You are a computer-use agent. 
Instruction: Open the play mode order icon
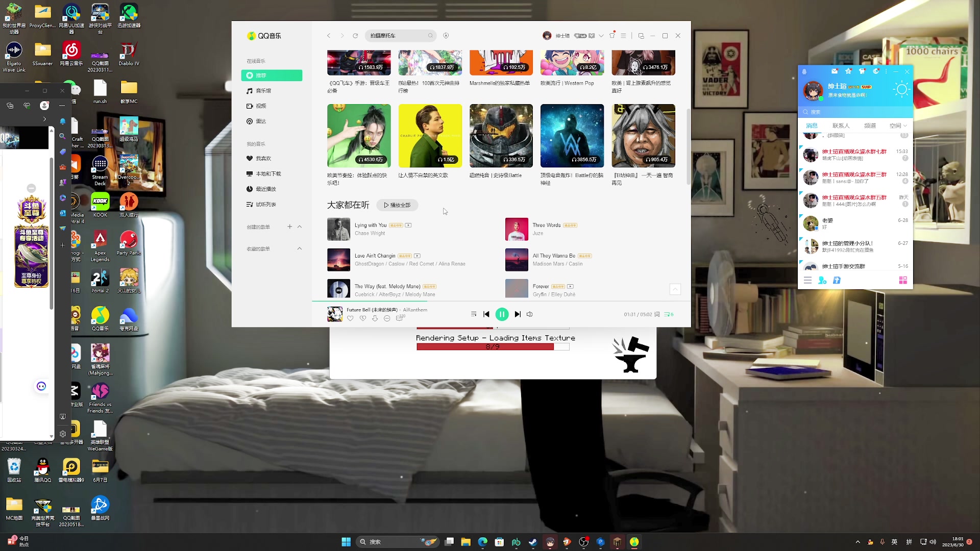click(474, 314)
